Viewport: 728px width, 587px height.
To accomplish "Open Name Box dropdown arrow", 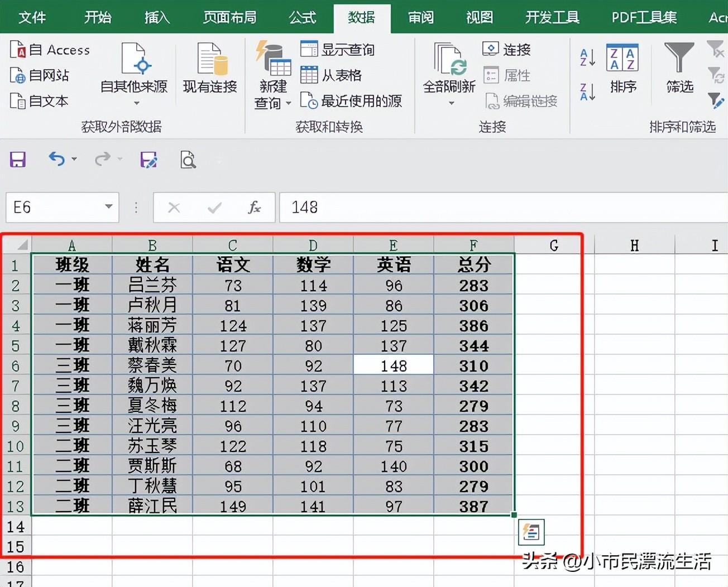I will click(109, 207).
